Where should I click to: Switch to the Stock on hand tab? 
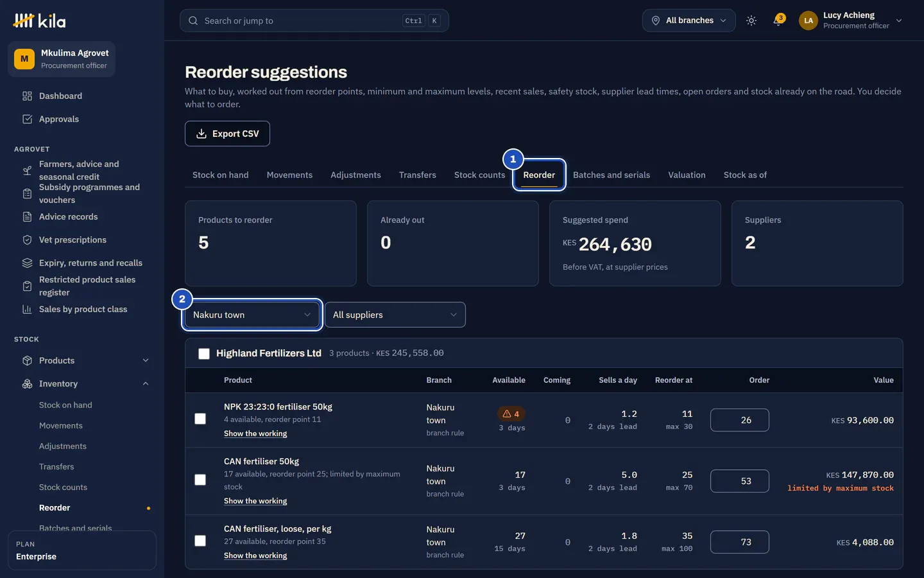click(220, 175)
